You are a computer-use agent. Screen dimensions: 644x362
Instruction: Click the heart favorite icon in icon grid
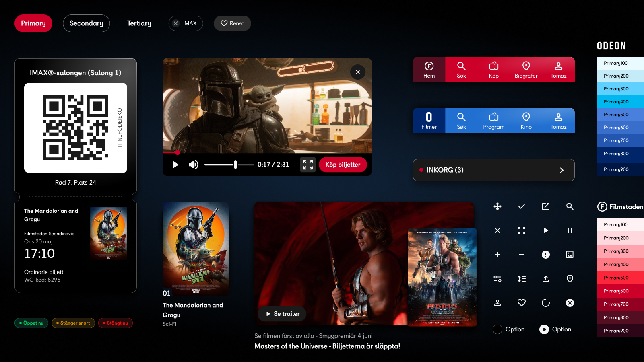(x=522, y=303)
